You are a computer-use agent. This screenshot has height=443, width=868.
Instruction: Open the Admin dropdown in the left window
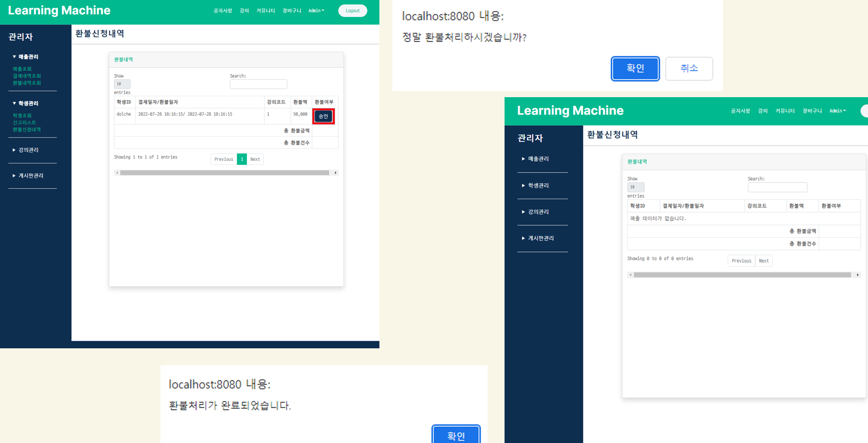(316, 10)
